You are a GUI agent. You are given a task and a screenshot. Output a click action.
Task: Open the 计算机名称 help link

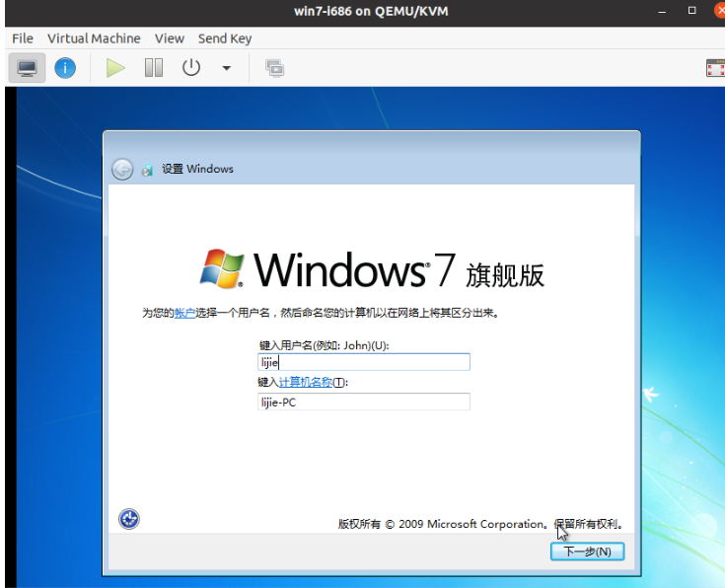(x=306, y=382)
